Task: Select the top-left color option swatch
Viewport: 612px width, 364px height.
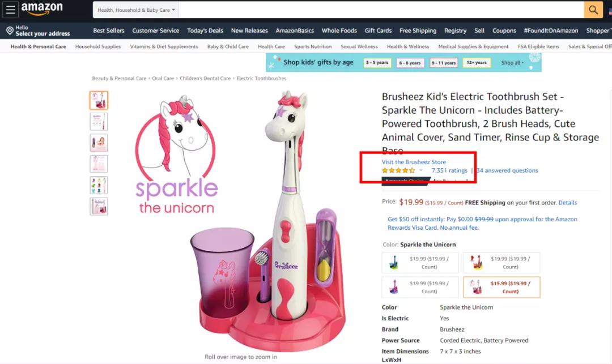Action: (x=420, y=263)
